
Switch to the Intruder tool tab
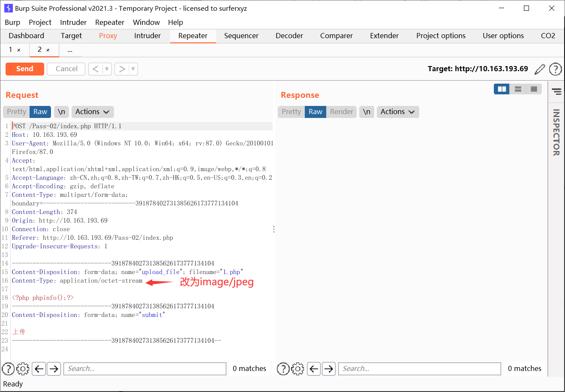click(x=147, y=36)
